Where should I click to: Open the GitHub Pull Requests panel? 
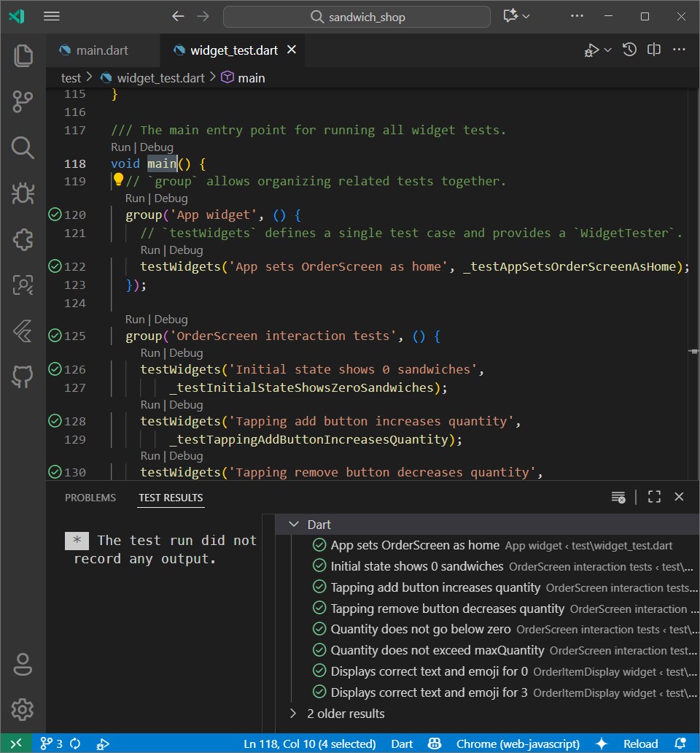point(22,376)
